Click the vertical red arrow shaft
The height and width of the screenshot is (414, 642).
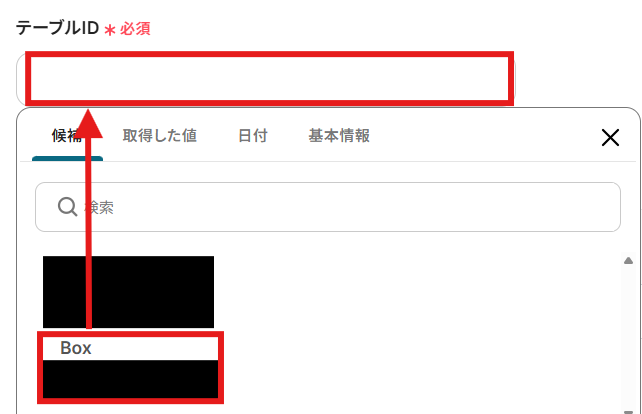tap(89, 233)
